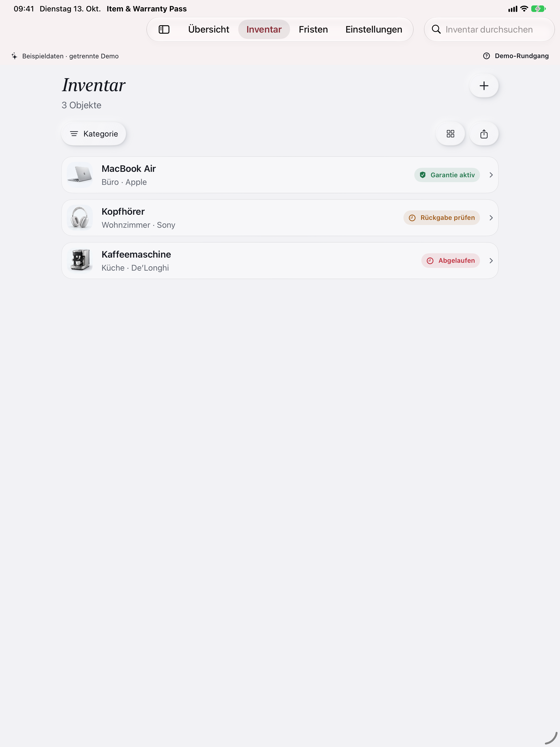The image size is (560, 747).
Task: Go to Einstellungen tab
Action: 374,29
